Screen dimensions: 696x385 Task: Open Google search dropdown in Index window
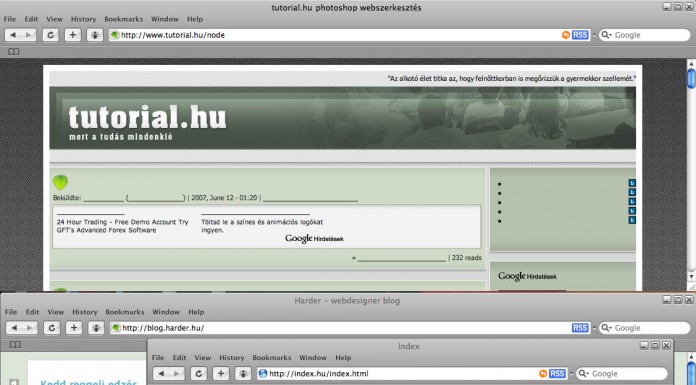[584, 374]
